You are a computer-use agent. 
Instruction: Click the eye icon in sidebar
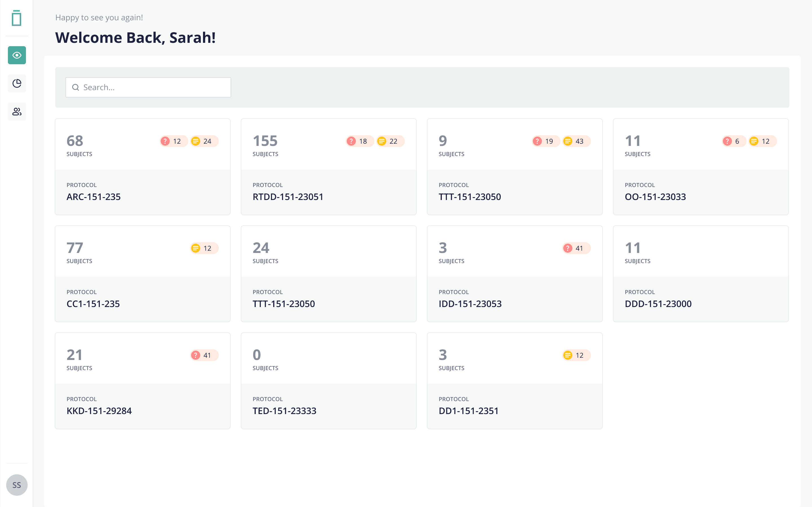point(17,55)
